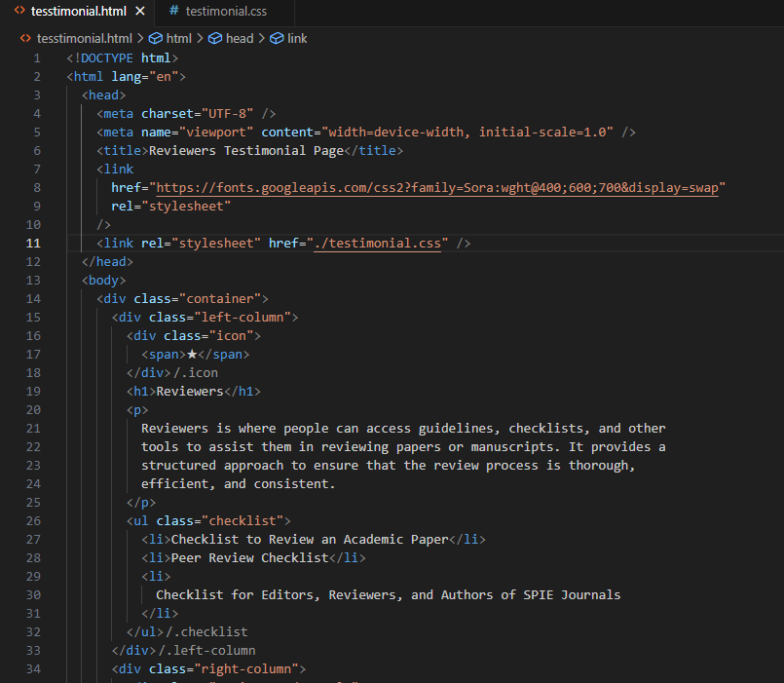Click "Checklist for Editors, Reviewers, and Authors" text
Image resolution: width=784 pixels, height=683 pixels.
[388, 595]
